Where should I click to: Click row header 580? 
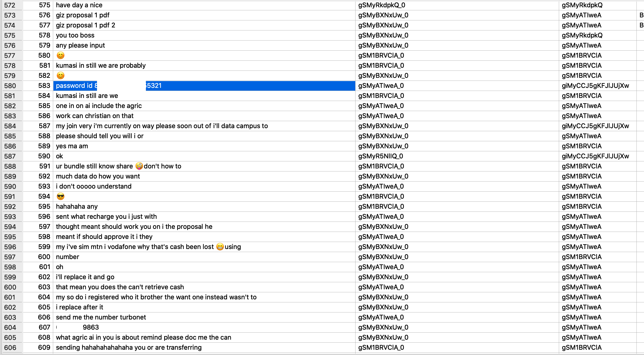pyautogui.click(x=12, y=86)
